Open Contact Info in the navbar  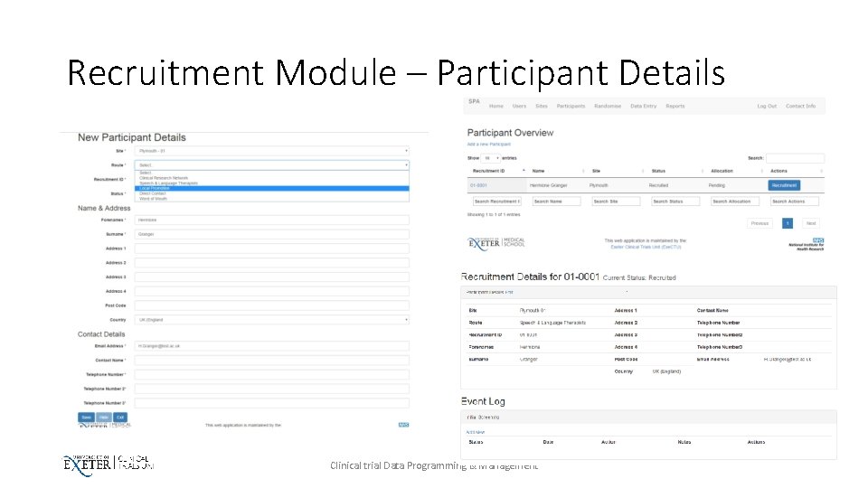800,107
